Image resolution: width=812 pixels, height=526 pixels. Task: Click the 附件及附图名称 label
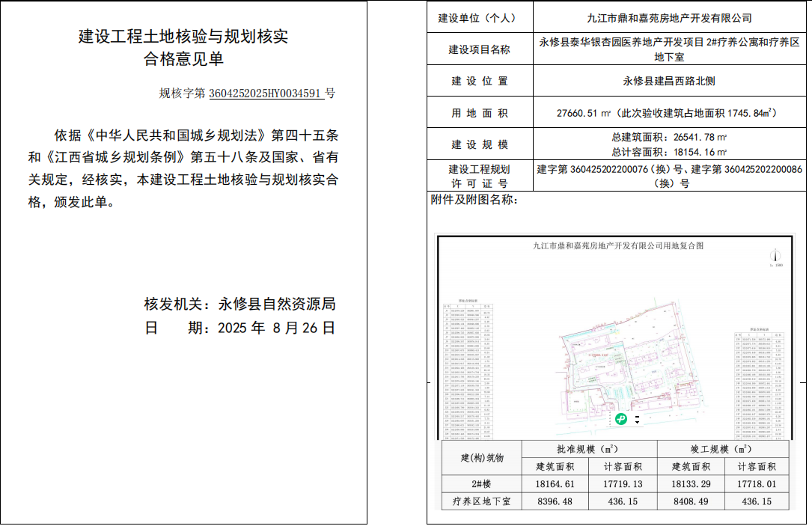pos(474,200)
